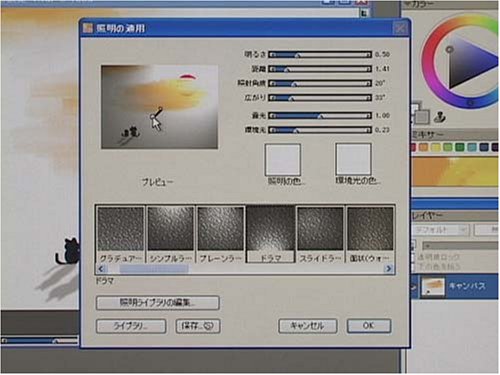Pick the light green swatch in mixer
The image size is (500, 375).
click(448, 147)
